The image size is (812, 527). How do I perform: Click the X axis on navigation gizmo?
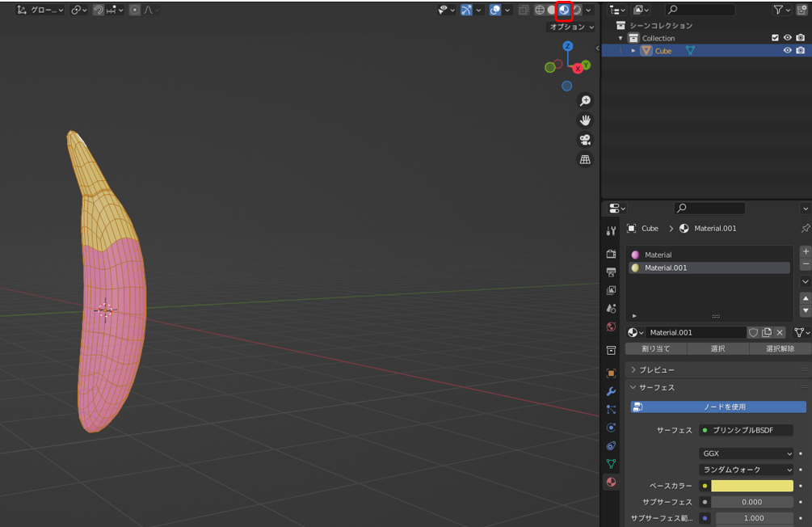(x=578, y=69)
